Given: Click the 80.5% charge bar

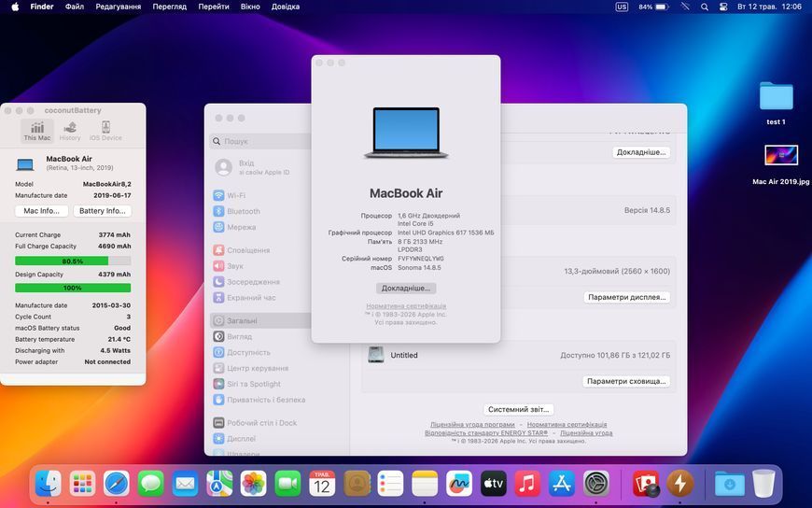Looking at the screenshot, I should tap(73, 261).
